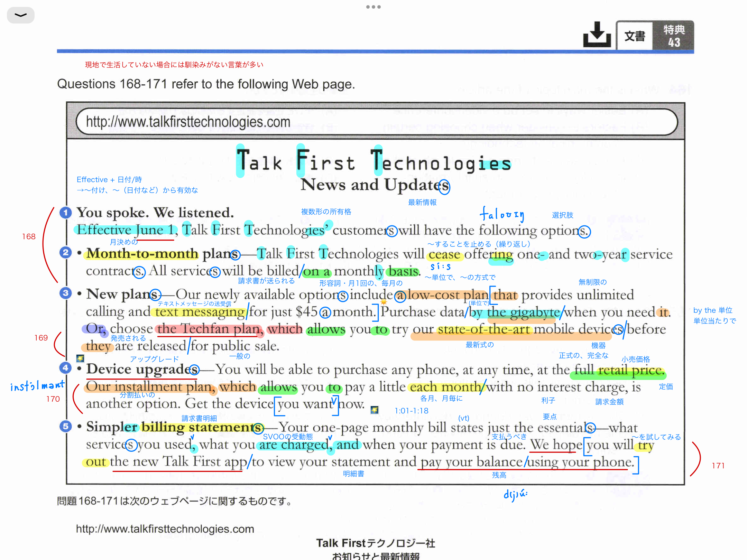Tap the small sun sticker above Purchase data

384,302
